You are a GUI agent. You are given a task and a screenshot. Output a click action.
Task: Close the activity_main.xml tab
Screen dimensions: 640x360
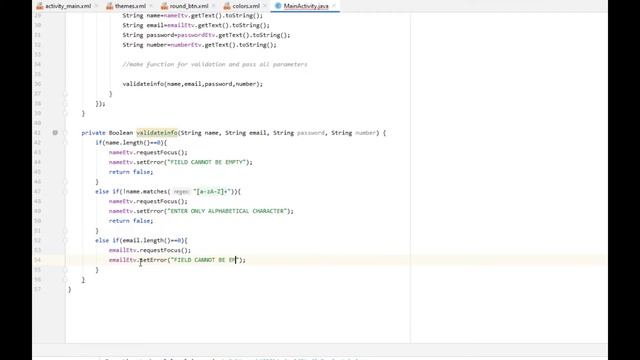96,6
